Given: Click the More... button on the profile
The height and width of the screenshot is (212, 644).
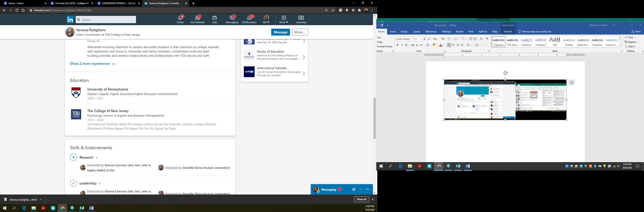Looking at the screenshot, I should coord(300,32).
